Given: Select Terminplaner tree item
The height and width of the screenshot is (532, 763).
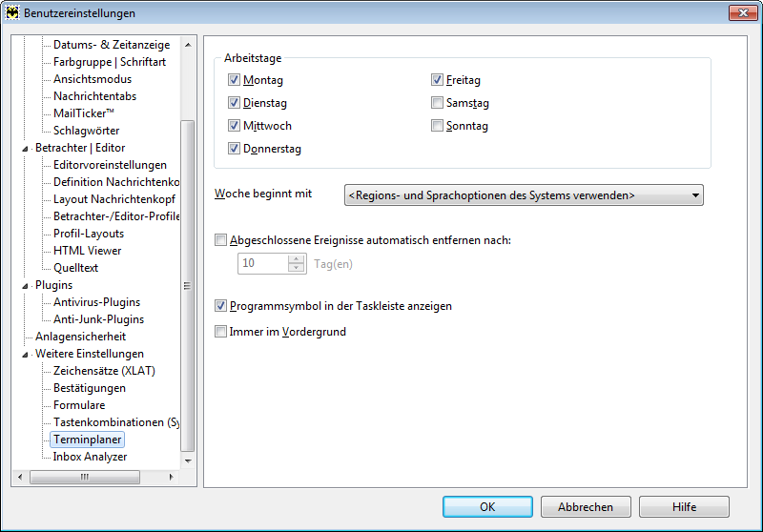Looking at the screenshot, I should click(x=88, y=440).
